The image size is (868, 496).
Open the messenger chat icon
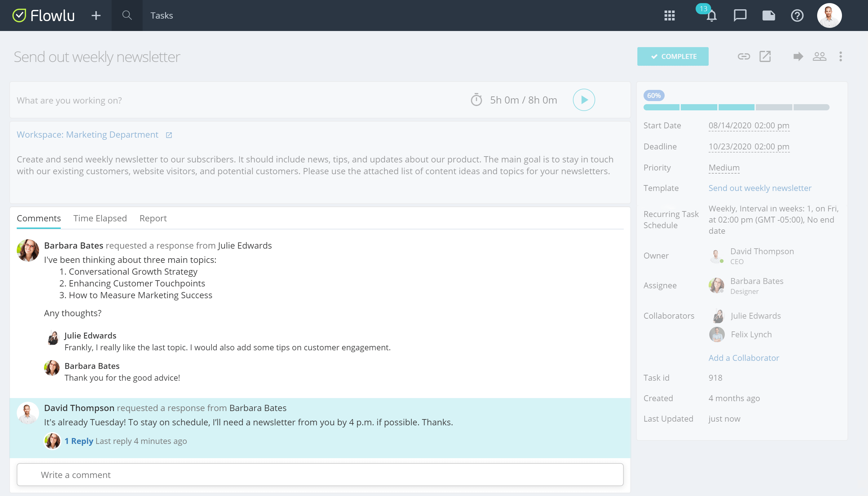740,16
